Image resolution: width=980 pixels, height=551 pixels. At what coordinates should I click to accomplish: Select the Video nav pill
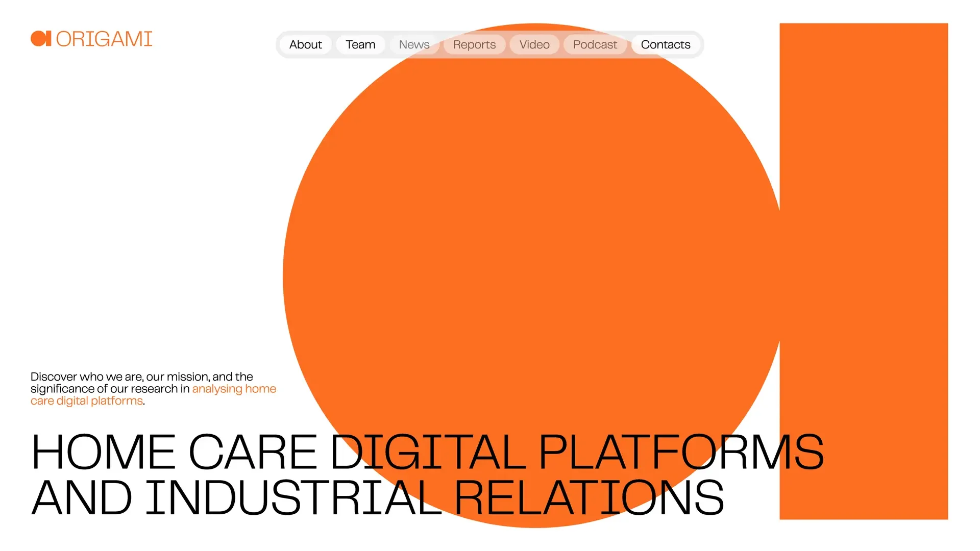coord(534,45)
